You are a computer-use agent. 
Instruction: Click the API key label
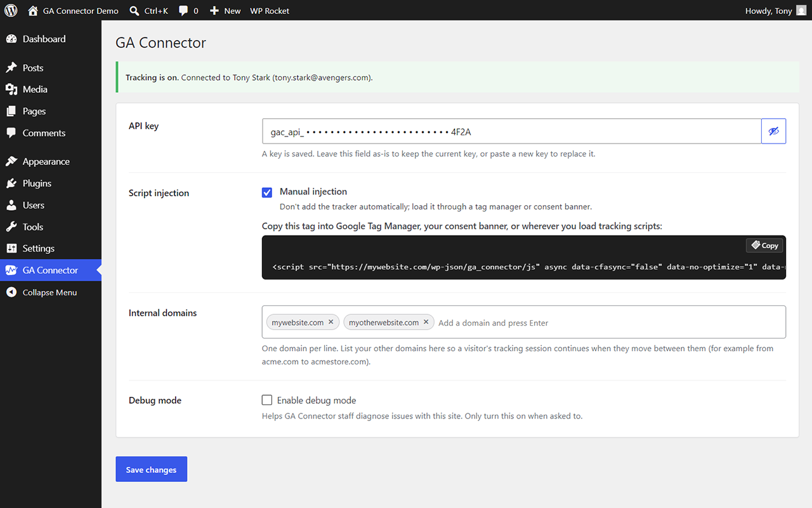(x=143, y=126)
